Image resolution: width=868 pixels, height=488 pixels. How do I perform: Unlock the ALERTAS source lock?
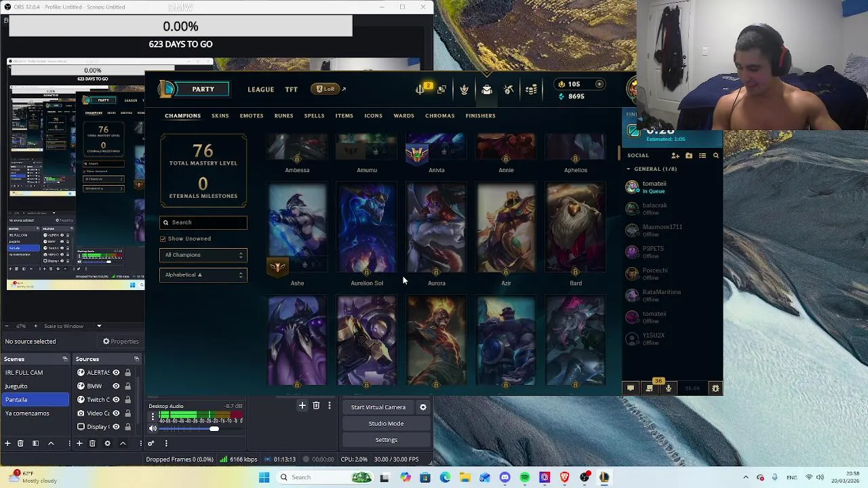pos(127,373)
